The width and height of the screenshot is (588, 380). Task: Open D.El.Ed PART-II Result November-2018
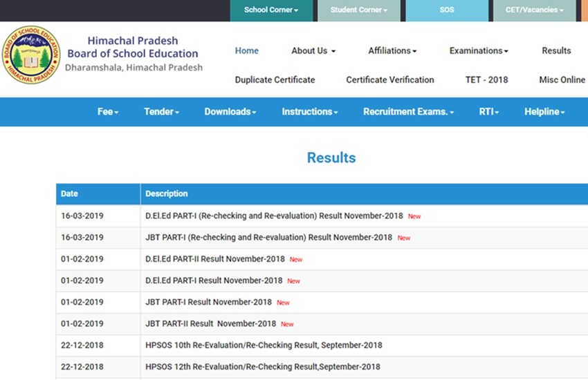[x=215, y=259]
